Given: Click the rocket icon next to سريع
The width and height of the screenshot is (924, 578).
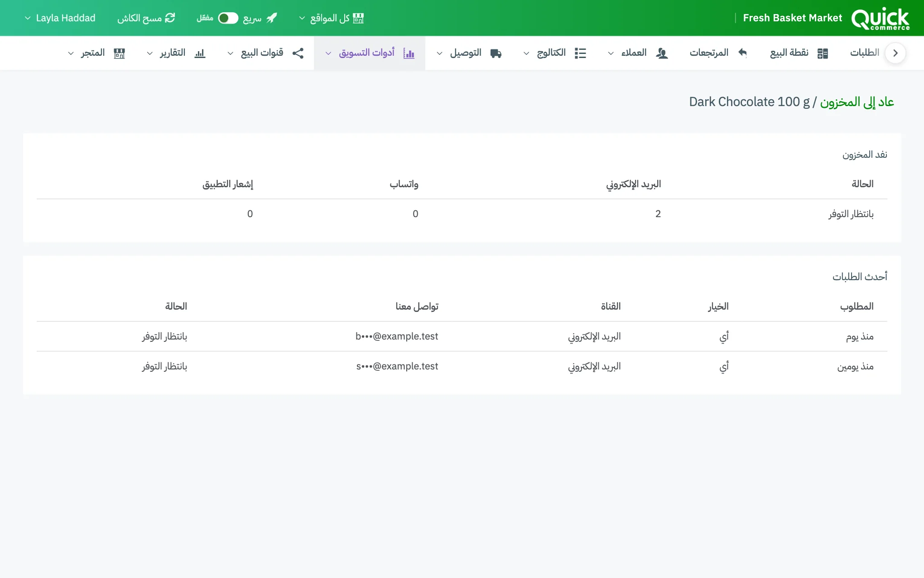Looking at the screenshot, I should [x=272, y=18].
